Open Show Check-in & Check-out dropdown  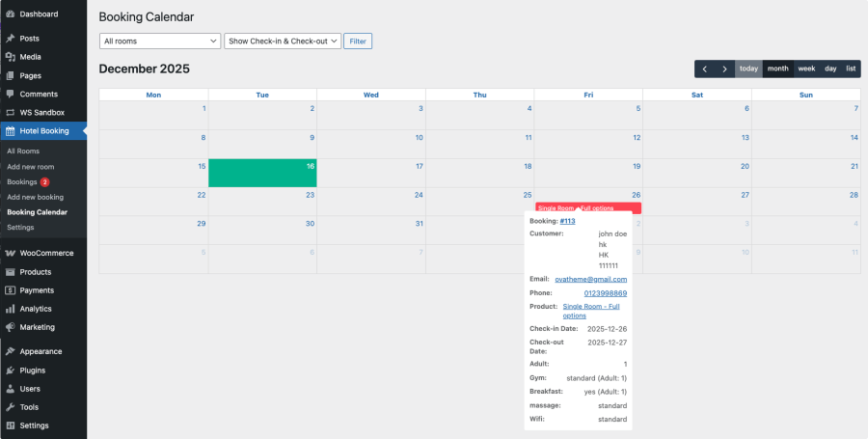pos(283,41)
